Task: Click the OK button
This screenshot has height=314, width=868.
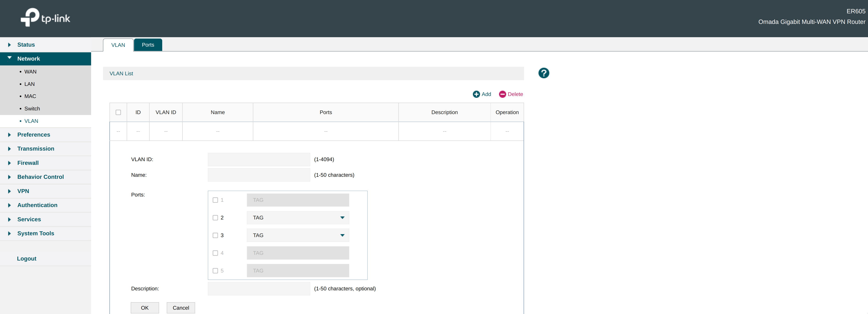Action: pos(145,308)
